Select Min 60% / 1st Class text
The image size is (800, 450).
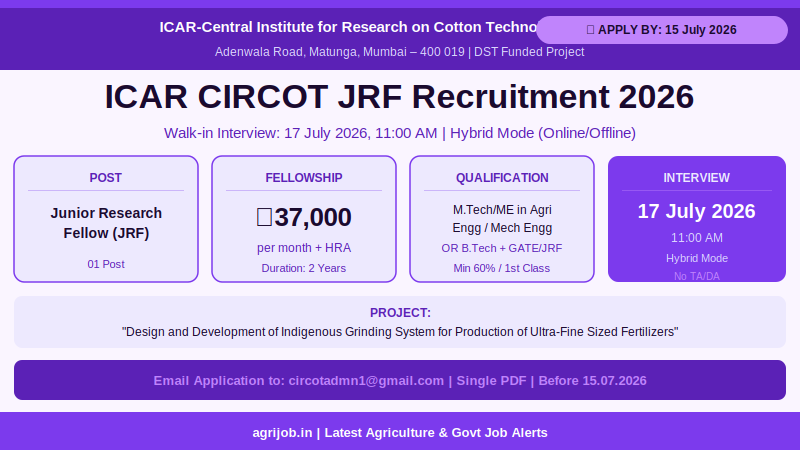tap(502, 268)
